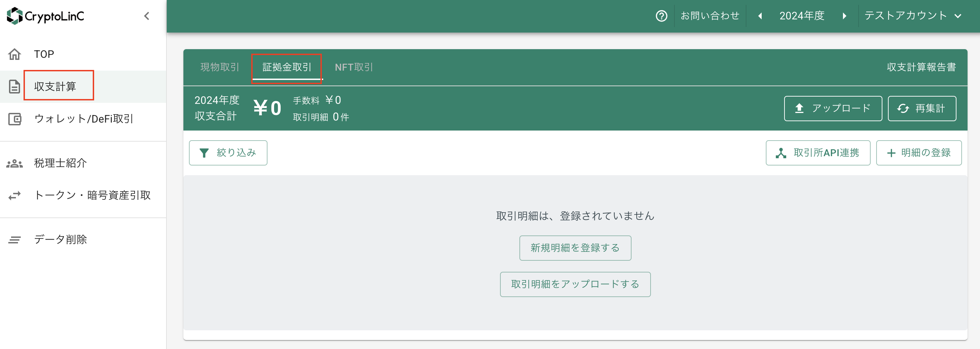The image size is (980, 349).
Task: Click the document icon for 収支計算
Action: [15, 87]
